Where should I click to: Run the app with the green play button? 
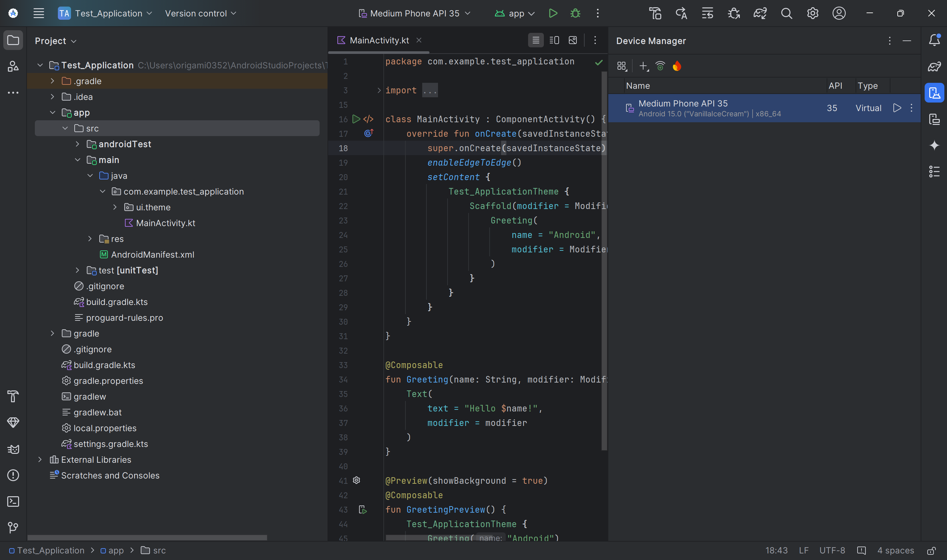(x=552, y=13)
